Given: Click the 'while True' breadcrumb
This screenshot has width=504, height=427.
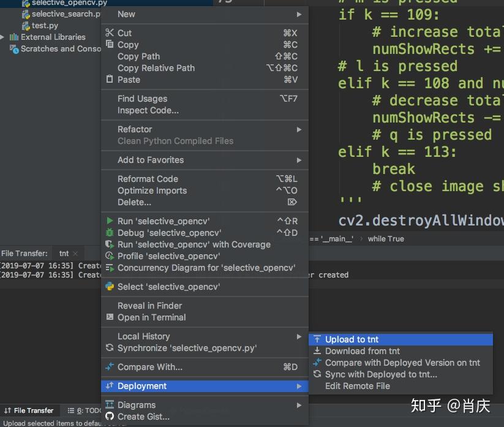Looking at the screenshot, I should click(x=386, y=238).
